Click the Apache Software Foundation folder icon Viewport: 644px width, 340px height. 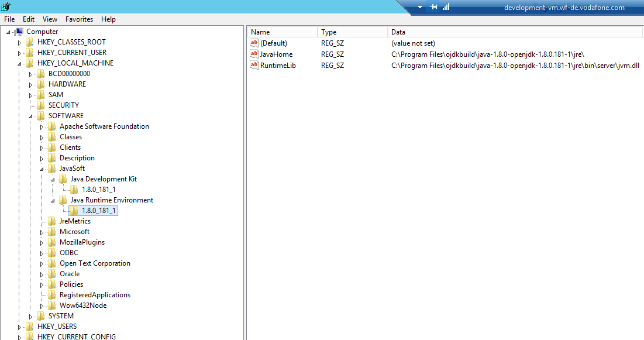pos(51,126)
